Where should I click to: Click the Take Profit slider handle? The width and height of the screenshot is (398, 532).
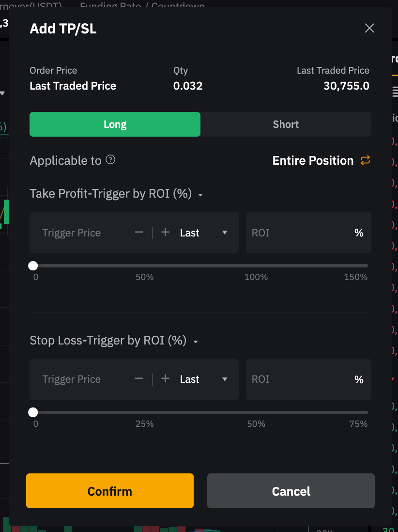[x=33, y=266]
